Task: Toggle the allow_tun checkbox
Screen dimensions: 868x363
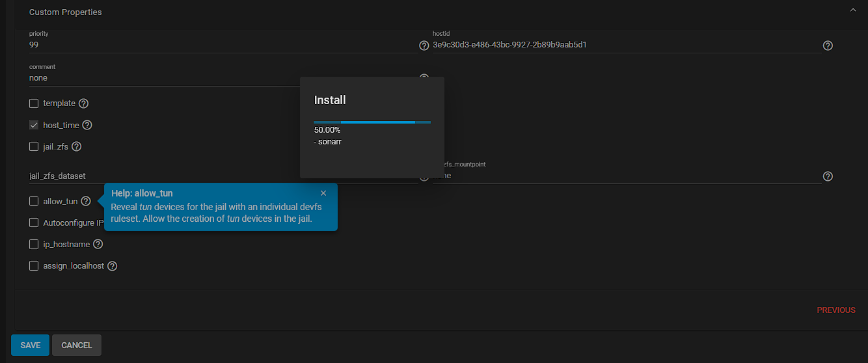Action: point(34,202)
